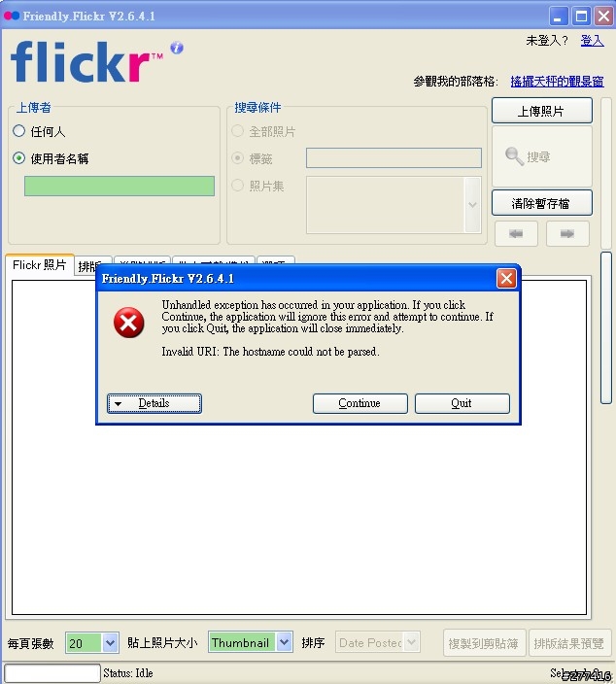Close the error dialog with red X
Viewport: 616px width, 684px height.
coord(506,278)
